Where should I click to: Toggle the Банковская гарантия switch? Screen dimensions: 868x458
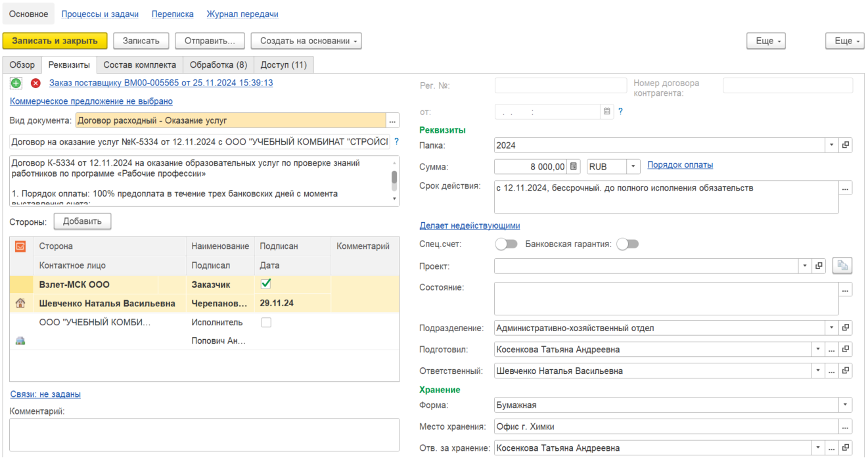628,244
